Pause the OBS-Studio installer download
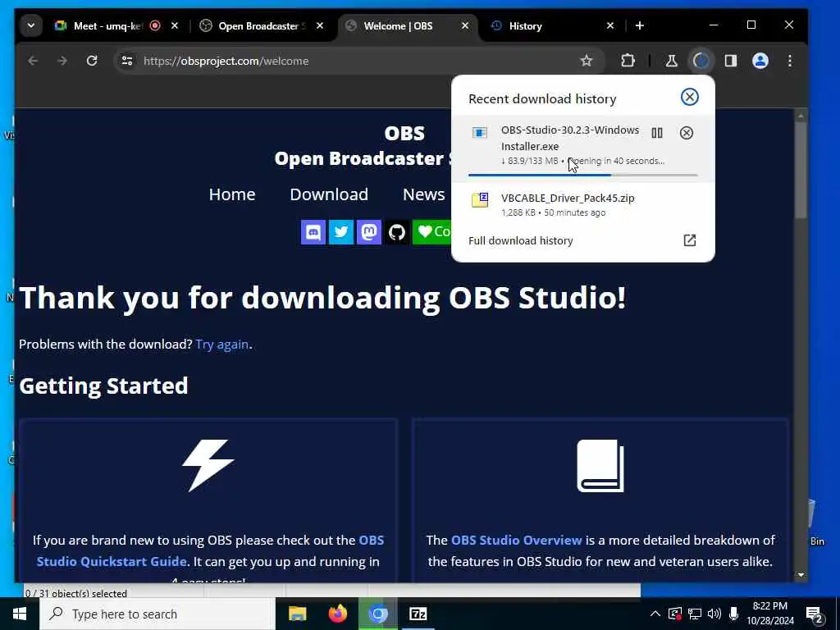Screen dimensions: 840x630 657,133
